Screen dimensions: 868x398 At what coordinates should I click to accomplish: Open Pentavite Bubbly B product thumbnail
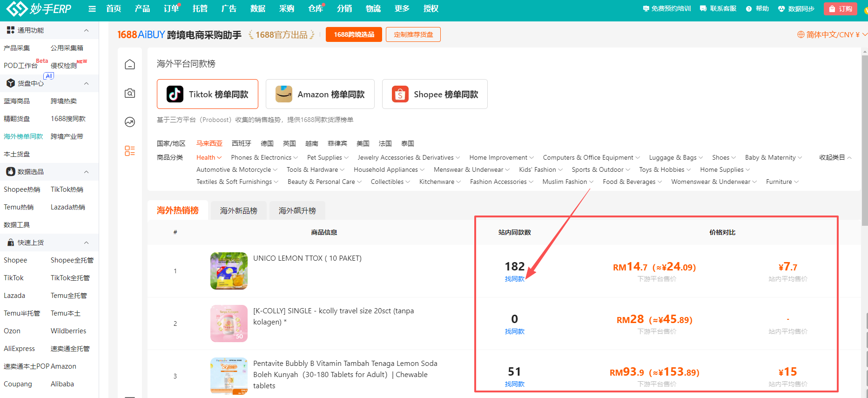[x=229, y=376]
